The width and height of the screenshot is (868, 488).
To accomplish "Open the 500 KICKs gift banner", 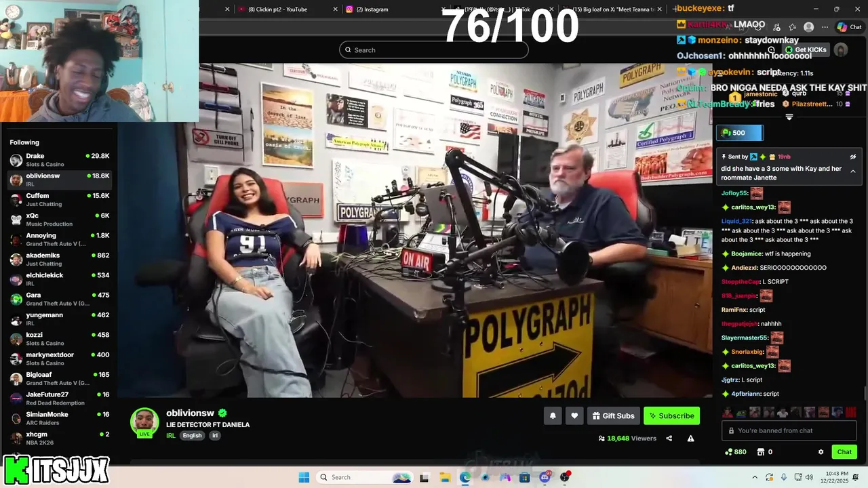I will pos(740,133).
